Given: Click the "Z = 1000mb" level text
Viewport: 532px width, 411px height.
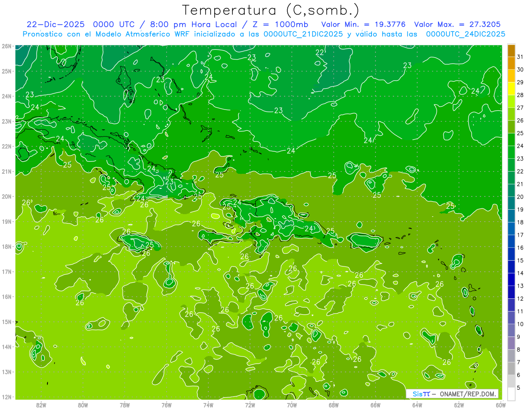Looking at the screenshot, I should (x=281, y=24).
